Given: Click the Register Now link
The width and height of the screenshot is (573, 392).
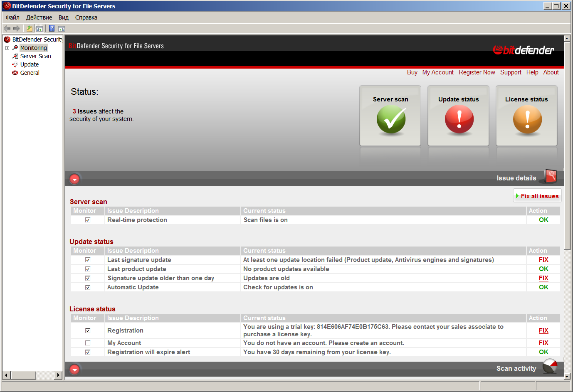Looking at the screenshot, I should pos(477,72).
